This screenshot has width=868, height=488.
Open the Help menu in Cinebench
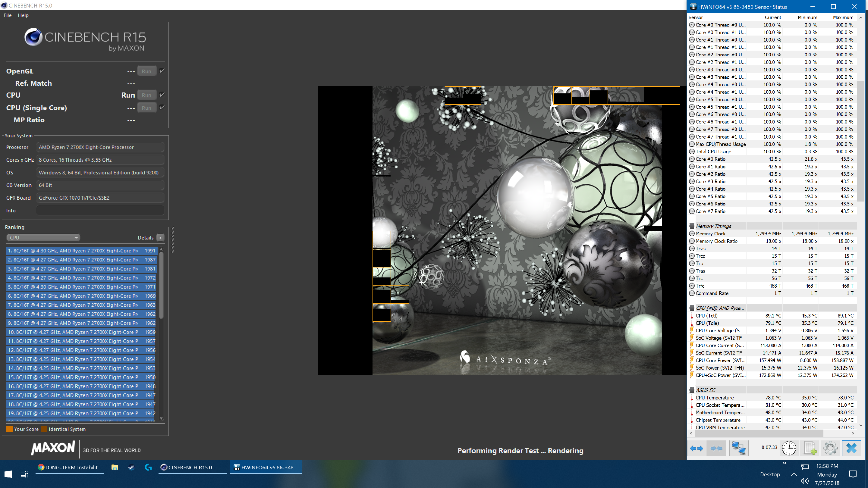(x=23, y=15)
